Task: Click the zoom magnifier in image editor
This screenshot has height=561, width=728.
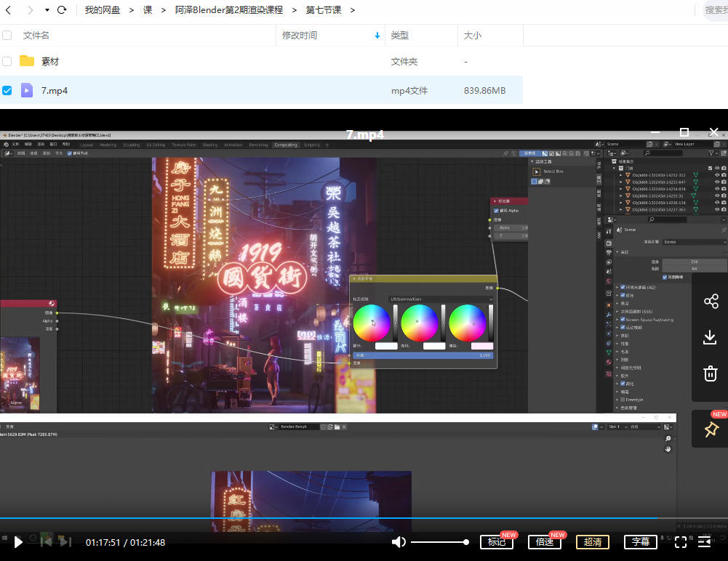Action: (668, 438)
